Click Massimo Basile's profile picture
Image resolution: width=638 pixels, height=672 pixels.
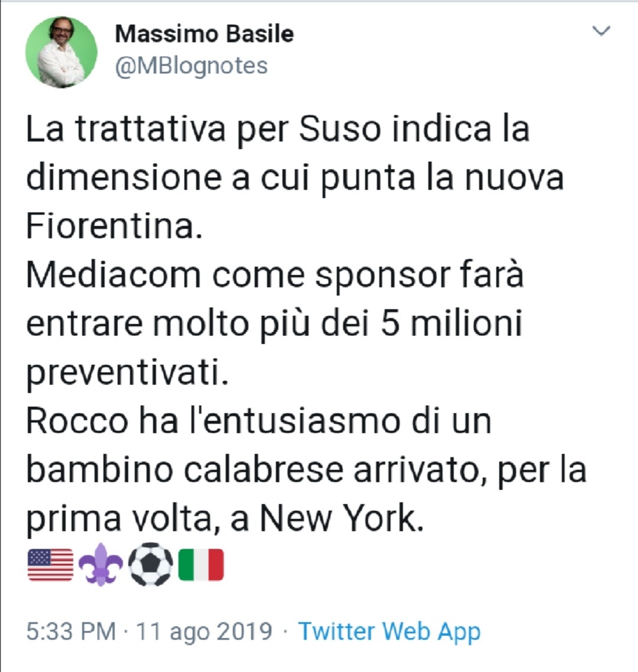tap(61, 52)
